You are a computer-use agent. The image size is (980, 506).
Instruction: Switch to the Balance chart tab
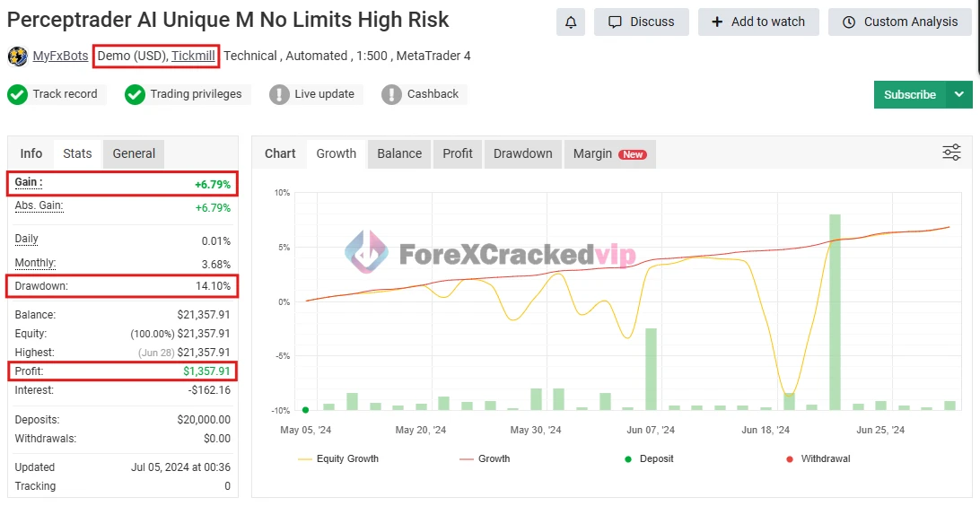[x=399, y=153]
